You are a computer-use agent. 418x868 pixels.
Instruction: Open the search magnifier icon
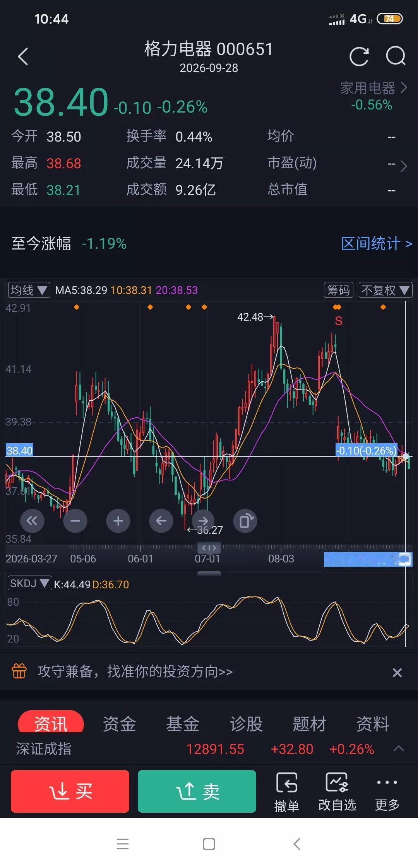tap(396, 56)
